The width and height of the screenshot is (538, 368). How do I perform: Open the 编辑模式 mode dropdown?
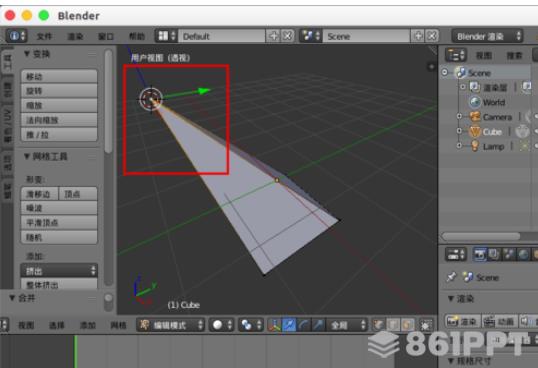click(x=171, y=325)
